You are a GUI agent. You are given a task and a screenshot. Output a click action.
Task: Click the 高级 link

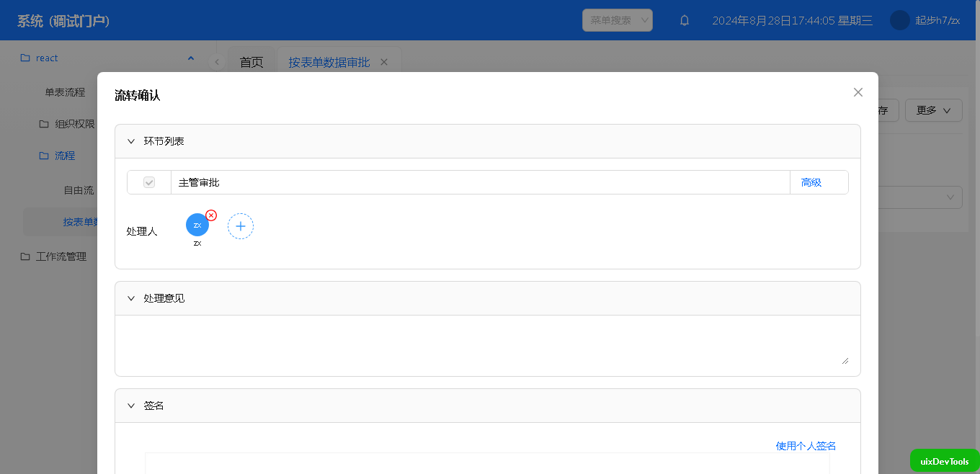click(811, 182)
